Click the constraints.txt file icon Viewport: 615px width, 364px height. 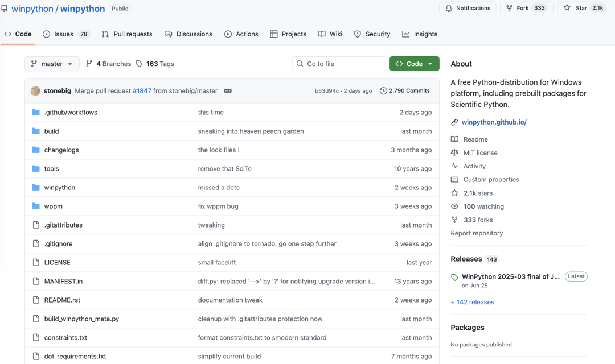coord(36,338)
